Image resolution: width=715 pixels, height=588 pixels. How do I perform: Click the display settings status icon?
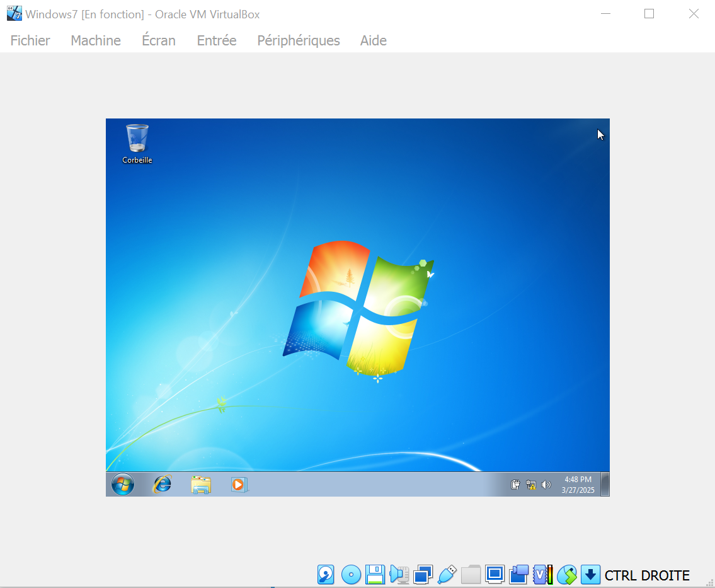coord(494,575)
